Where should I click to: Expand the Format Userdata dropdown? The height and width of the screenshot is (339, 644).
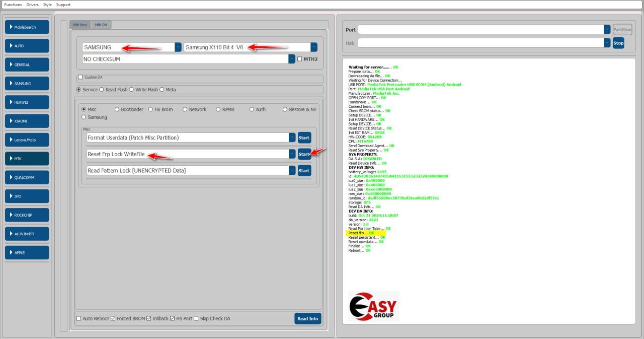292,138
